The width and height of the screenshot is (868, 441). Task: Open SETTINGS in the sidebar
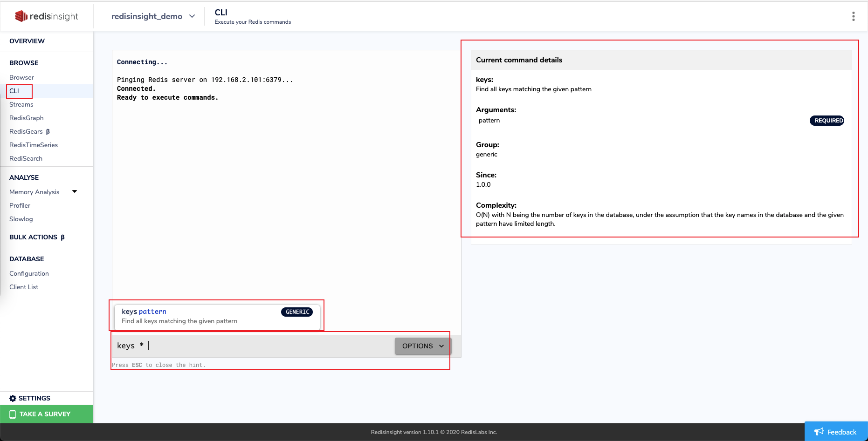(x=30, y=398)
